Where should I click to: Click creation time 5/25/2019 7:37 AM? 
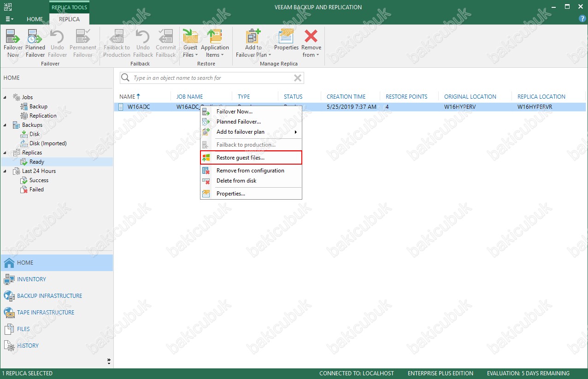tap(352, 107)
